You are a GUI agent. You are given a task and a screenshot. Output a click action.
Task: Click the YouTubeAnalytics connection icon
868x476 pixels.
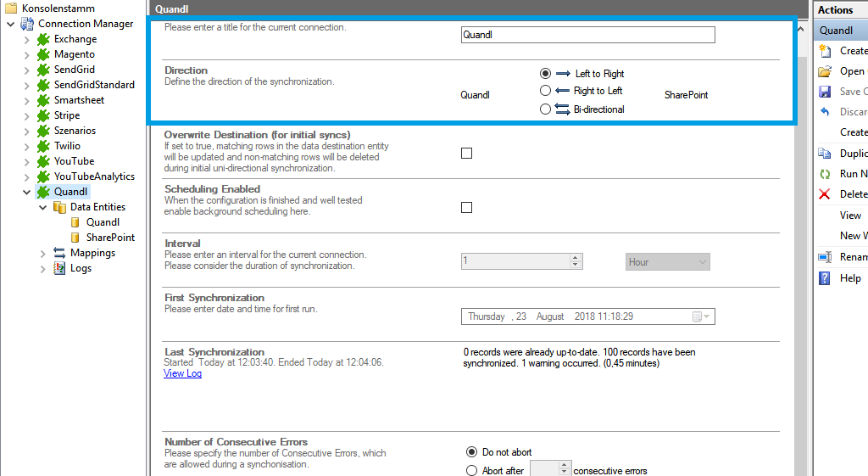(43, 176)
